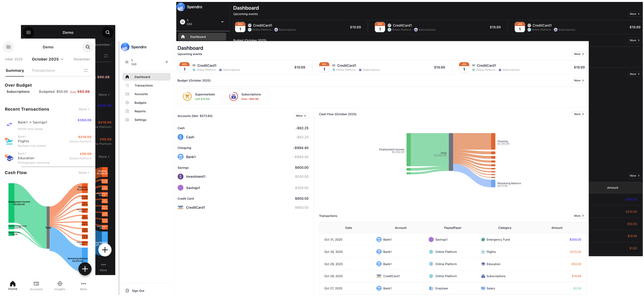Image resolution: width=644 pixels, height=297 pixels.
Task: Open Settings in the light desktop sidebar
Action: [x=140, y=120]
